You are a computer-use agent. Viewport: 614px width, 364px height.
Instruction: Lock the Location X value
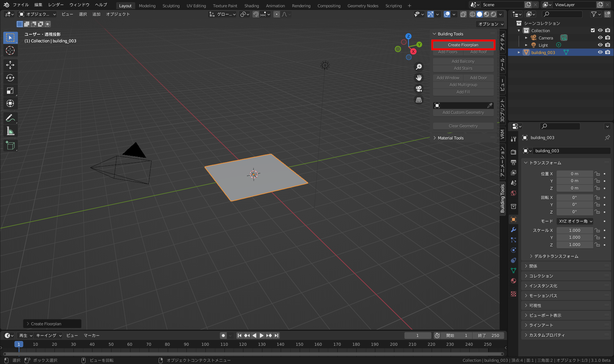[597, 173]
